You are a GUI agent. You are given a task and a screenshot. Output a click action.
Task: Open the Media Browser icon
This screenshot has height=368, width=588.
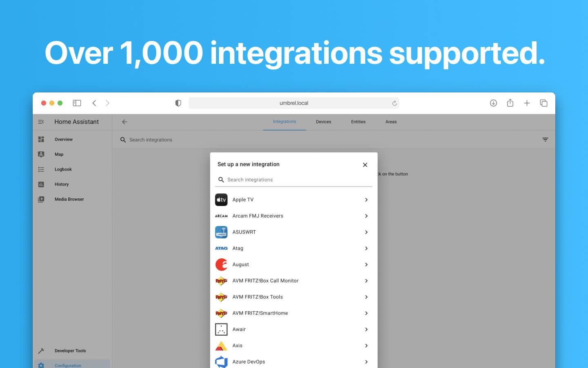tap(41, 199)
